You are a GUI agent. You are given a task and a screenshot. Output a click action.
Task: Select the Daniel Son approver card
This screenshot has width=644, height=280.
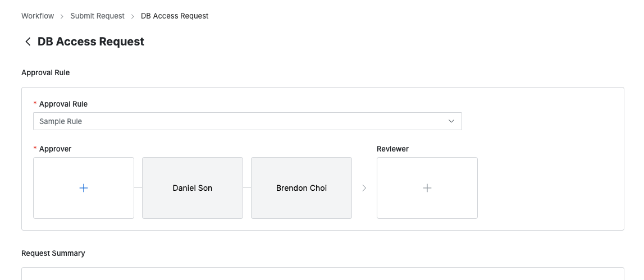click(x=193, y=188)
